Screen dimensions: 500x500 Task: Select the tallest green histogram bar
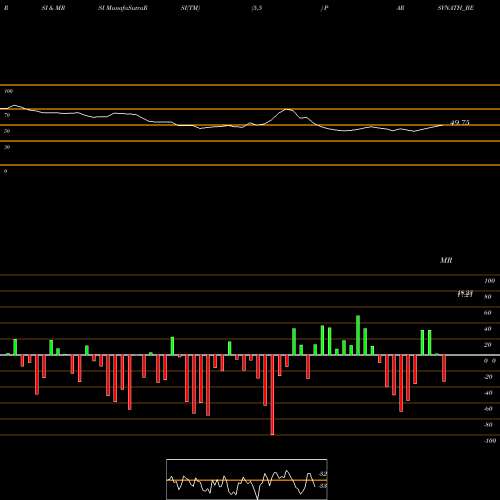(x=358, y=335)
